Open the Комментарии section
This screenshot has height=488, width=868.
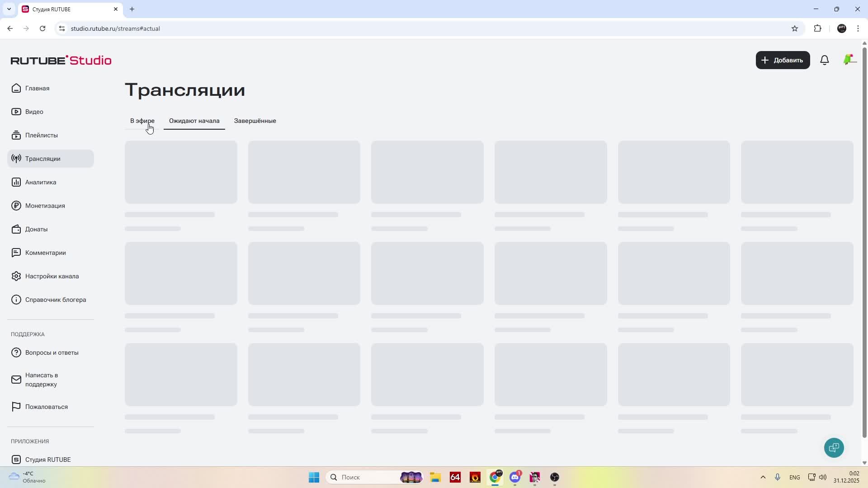(45, 253)
